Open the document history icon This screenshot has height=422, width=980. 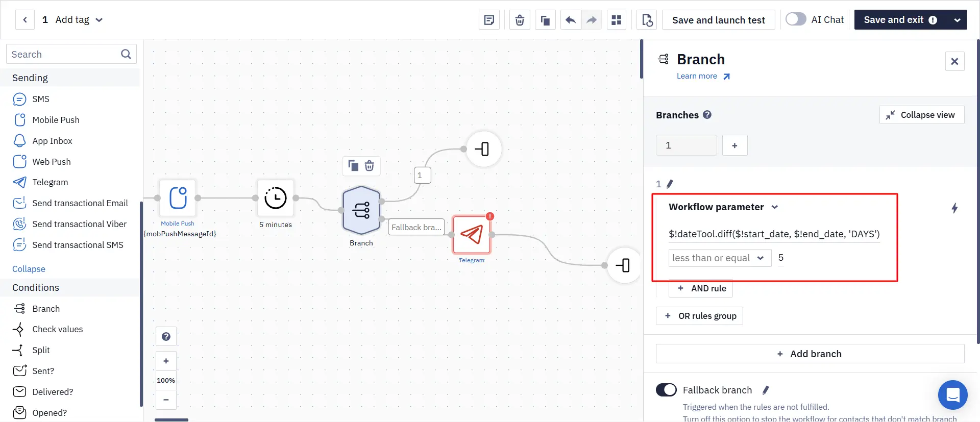pos(647,20)
